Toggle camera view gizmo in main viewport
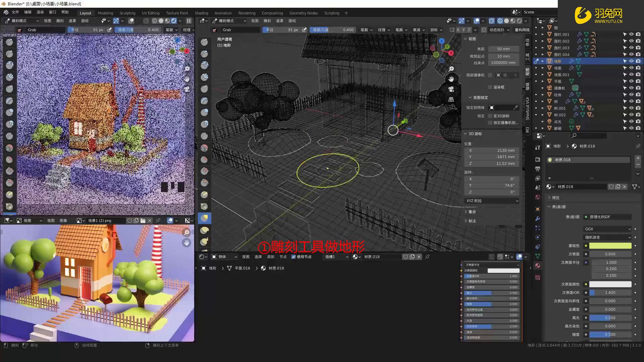644x362 pixels. pyautogui.click(x=451, y=89)
